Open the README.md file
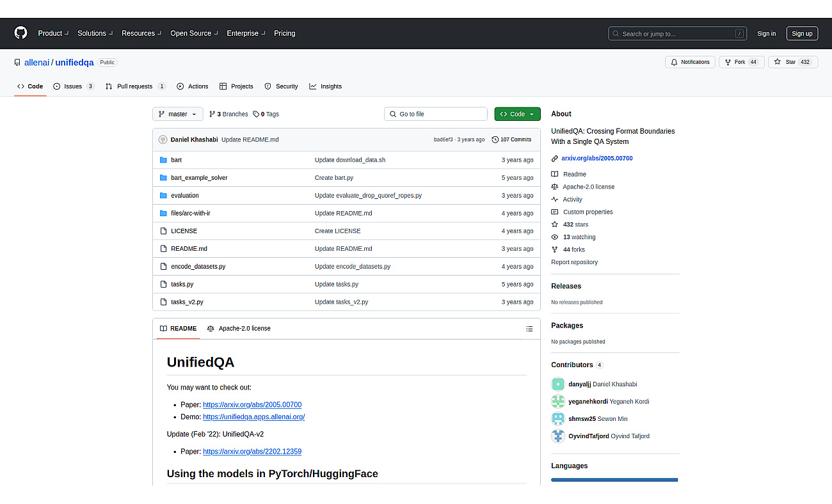Image resolution: width=832 pixels, height=504 pixels. pos(189,249)
